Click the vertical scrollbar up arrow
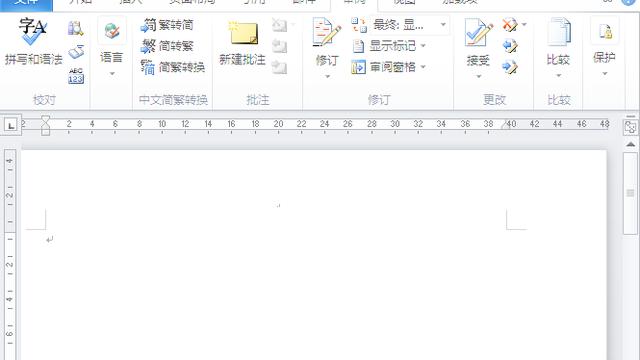 pos(631,144)
